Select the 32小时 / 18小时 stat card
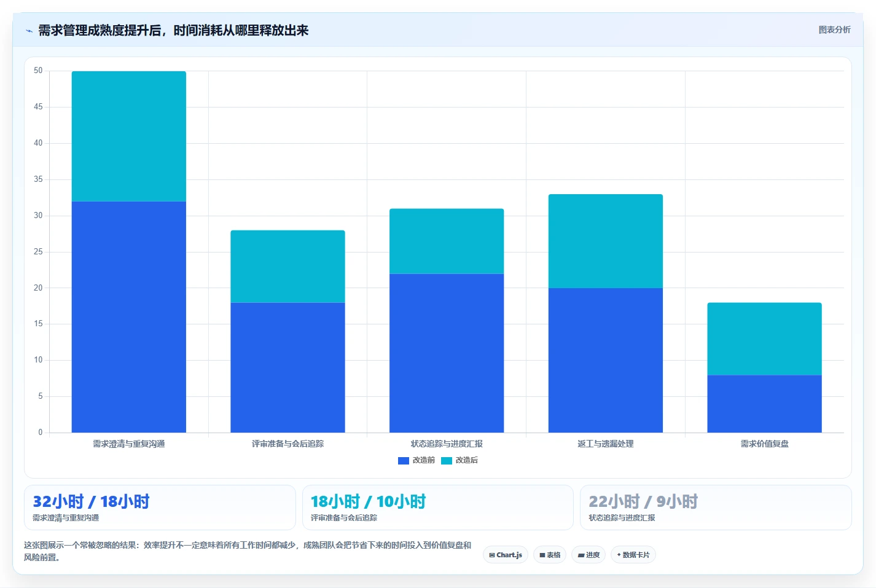This screenshot has height=588, width=876. [160, 508]
